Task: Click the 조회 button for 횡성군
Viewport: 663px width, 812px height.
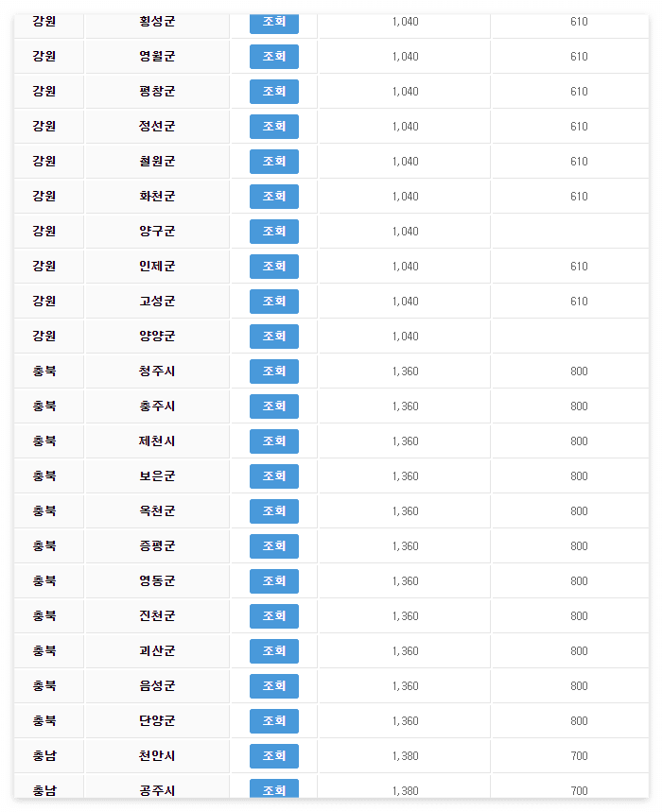Action: (273, 22)
